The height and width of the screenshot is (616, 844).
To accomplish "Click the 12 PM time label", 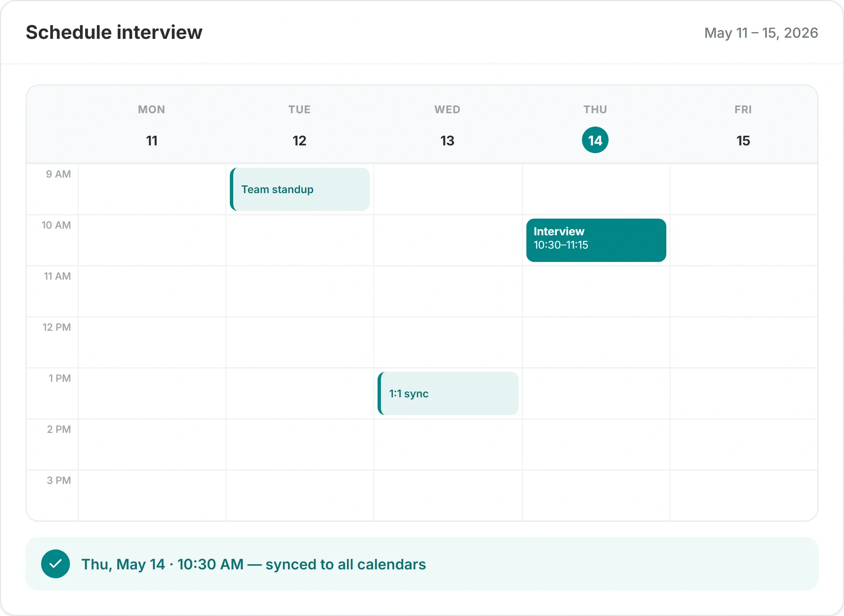I will click(57, 327).
